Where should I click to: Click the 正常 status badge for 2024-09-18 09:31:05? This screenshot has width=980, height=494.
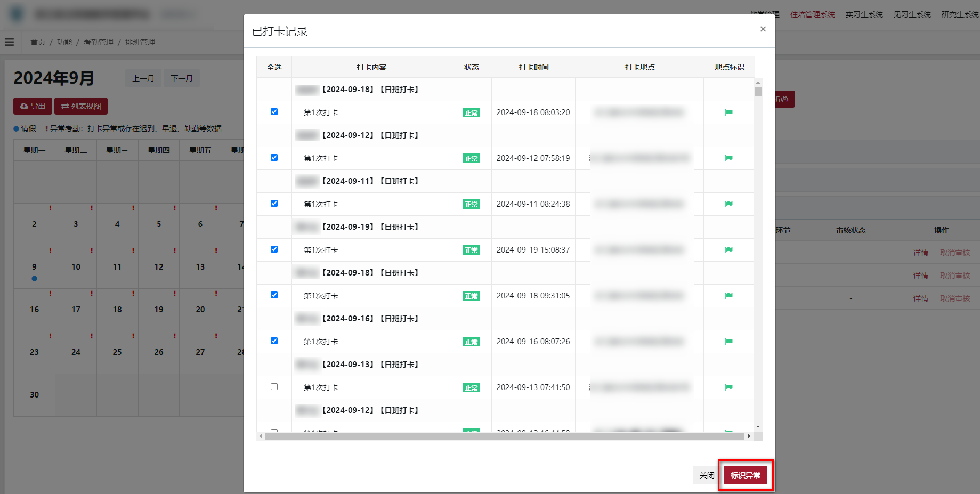click(471, 296)
